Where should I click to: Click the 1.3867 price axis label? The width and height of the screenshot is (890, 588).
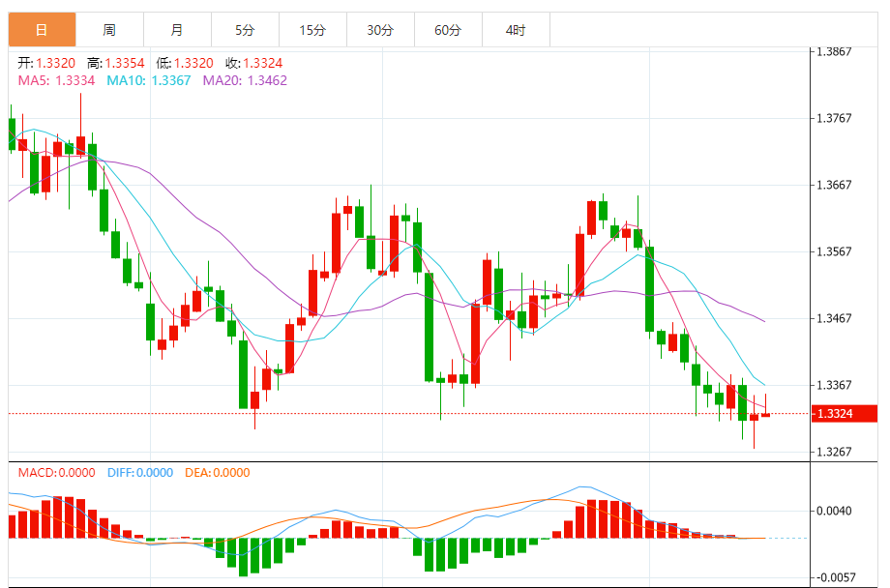(x=834, y=51)
